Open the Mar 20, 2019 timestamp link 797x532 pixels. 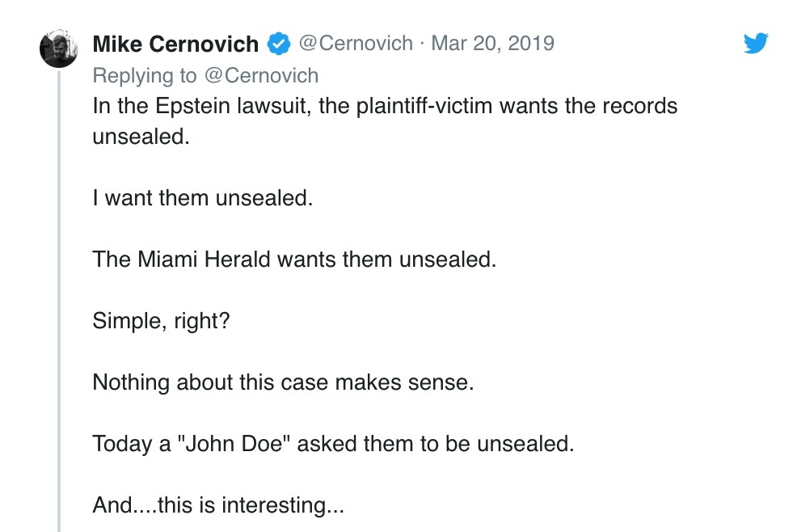[x=492, y=43]
